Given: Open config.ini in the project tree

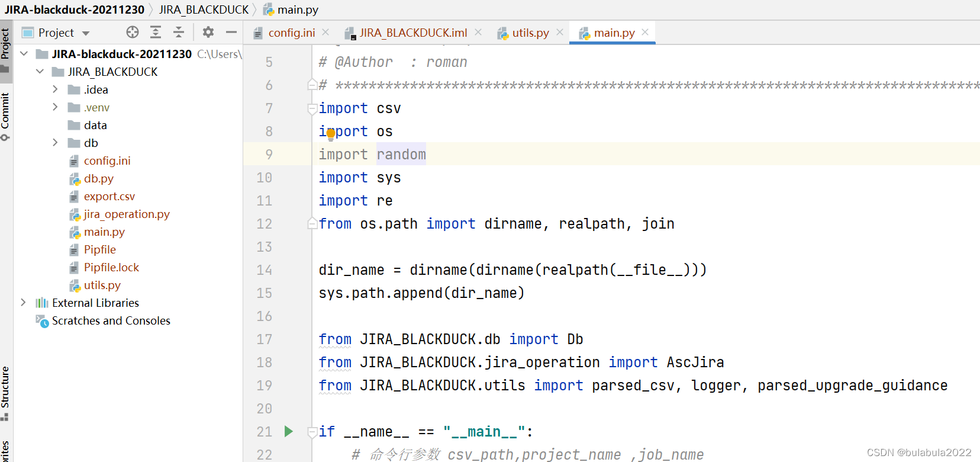Looking at the screenshot, I should pos(107,161).
